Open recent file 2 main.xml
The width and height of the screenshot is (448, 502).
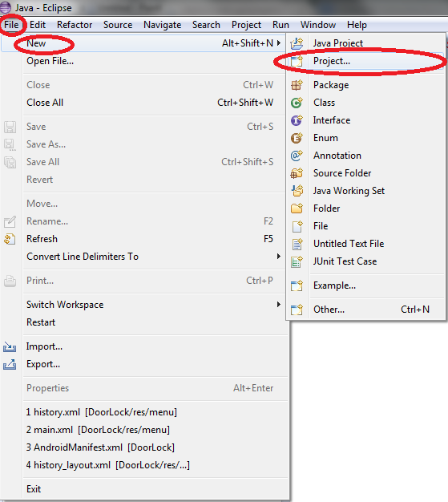pos(98,430)
